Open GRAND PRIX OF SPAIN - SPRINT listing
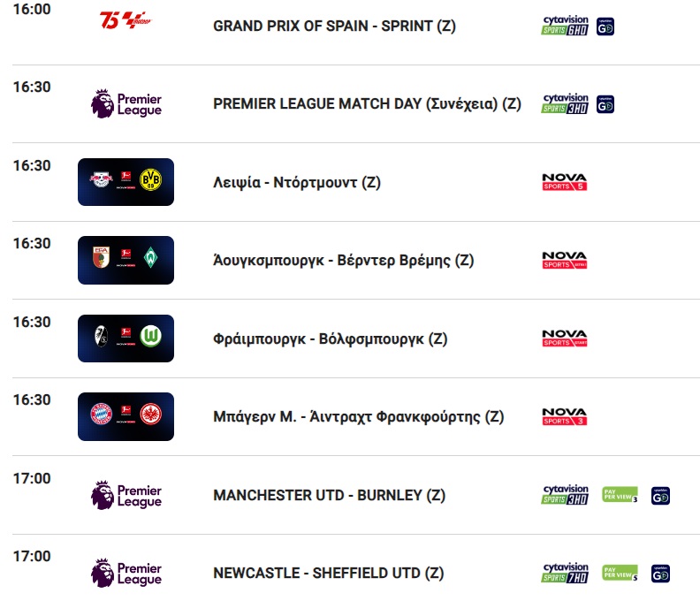 tap(334, 26)
